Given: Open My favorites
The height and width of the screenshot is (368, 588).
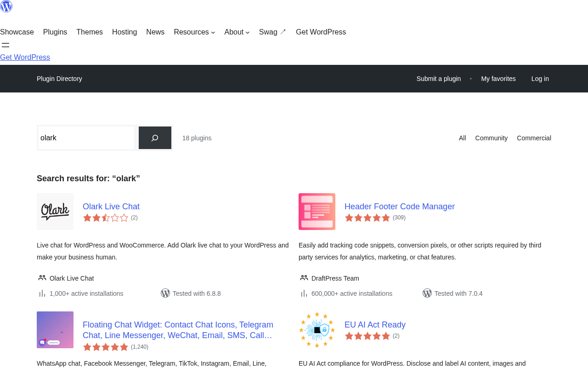Looking at the screenshot, I should coord(498,79).
